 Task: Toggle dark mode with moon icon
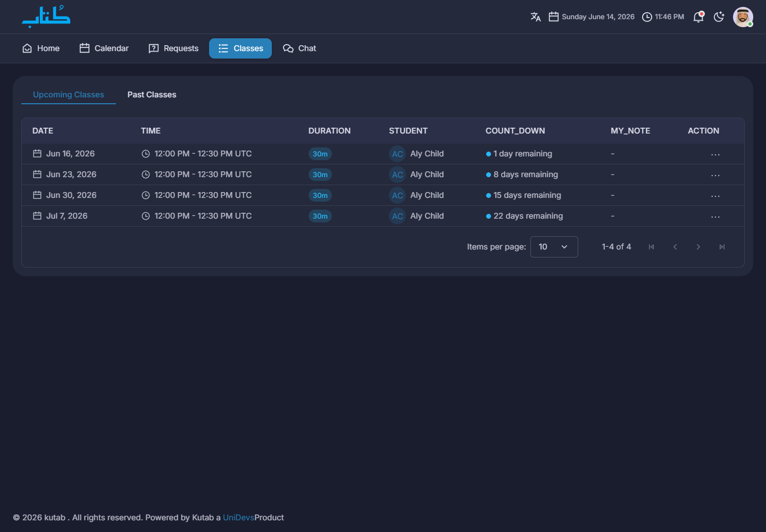coord(719,17)
